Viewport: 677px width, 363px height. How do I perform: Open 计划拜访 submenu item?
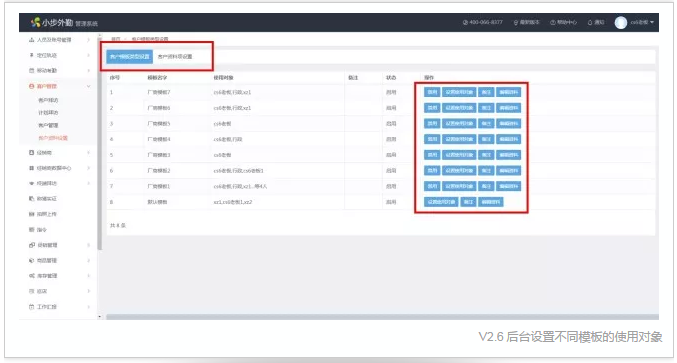(48, 113)
